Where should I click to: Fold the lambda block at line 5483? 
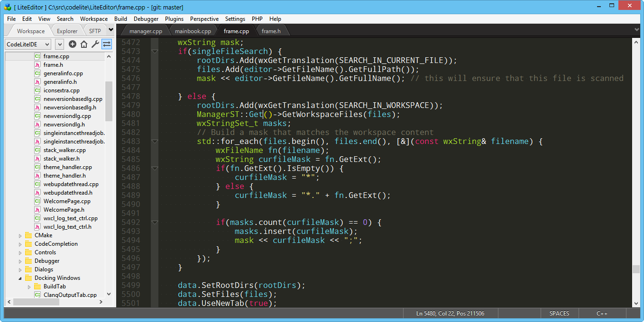pyautogui.click(x=155, y=141)
